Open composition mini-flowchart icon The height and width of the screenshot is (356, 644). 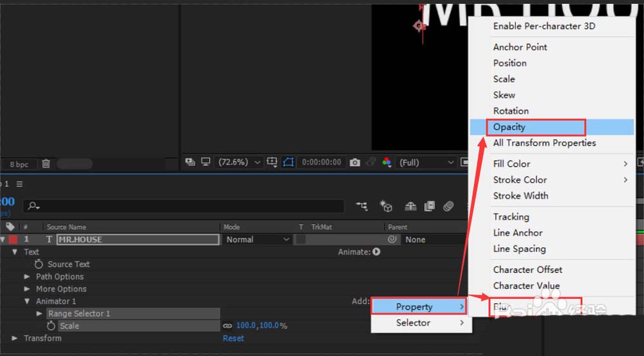point(362,206)
